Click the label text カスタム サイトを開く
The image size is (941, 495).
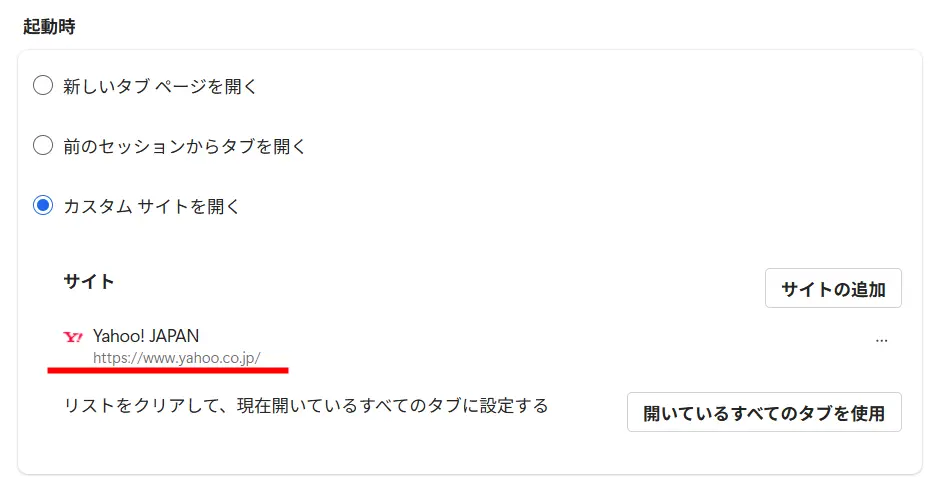coord(152,206)
